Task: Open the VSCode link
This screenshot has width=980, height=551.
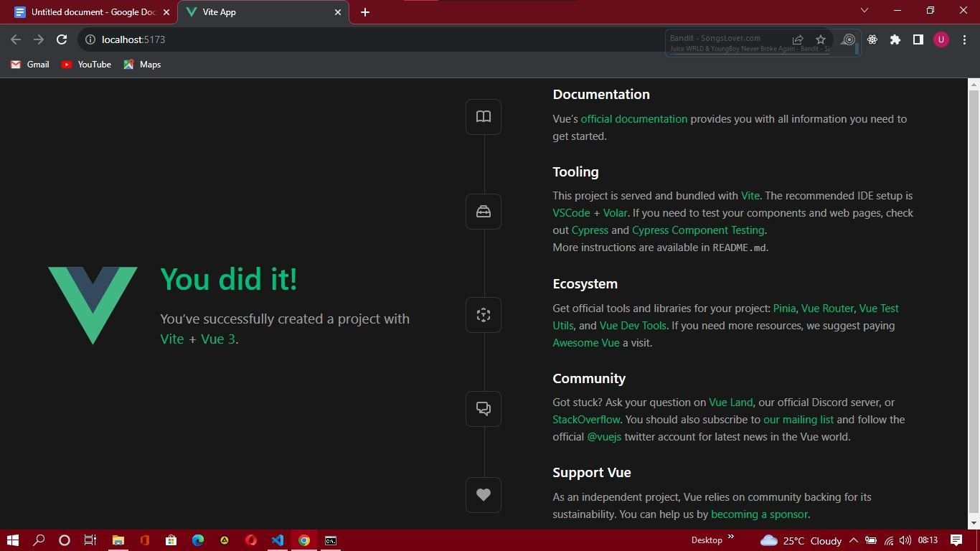Action: [x=571, y=213]
